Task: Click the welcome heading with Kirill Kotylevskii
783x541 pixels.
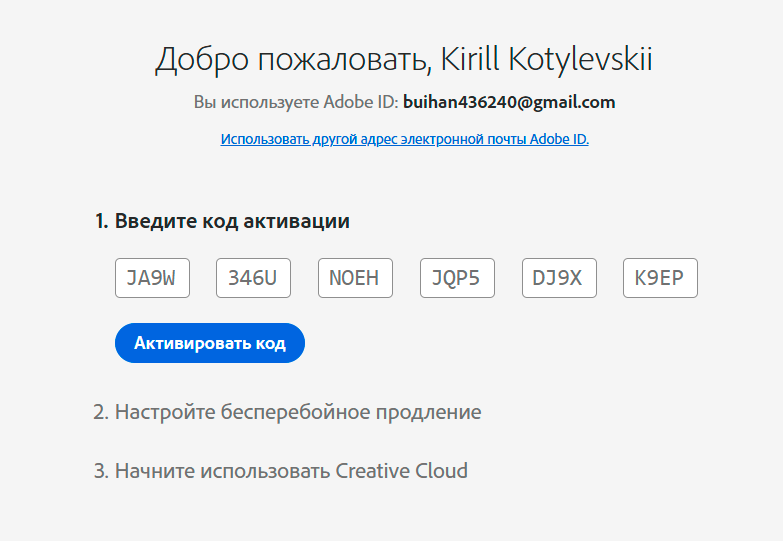Action: [403, 59]
